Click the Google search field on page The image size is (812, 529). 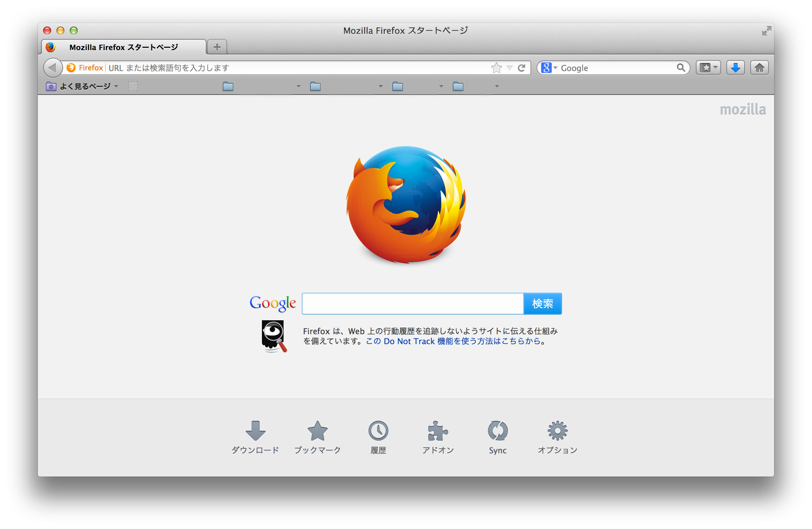tap(413, 304)
